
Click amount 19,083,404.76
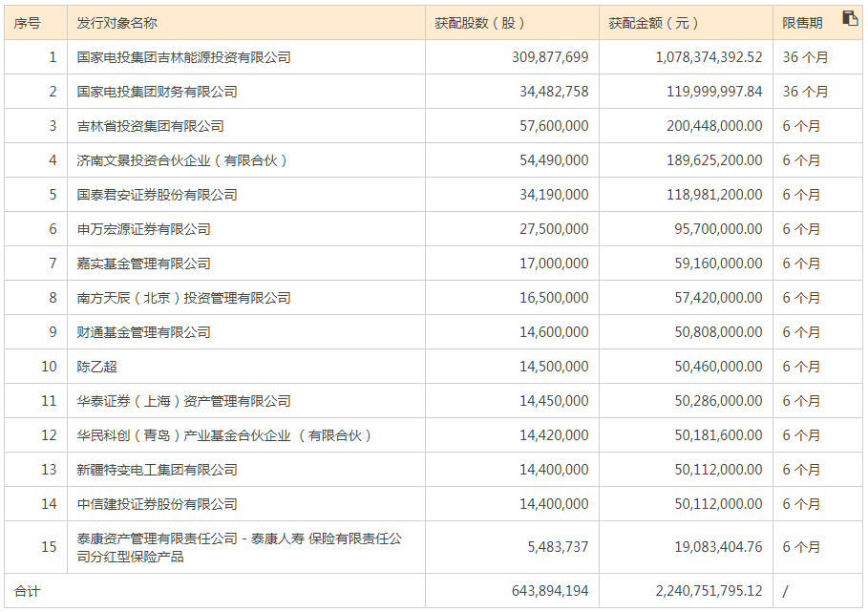click(718, 547)
